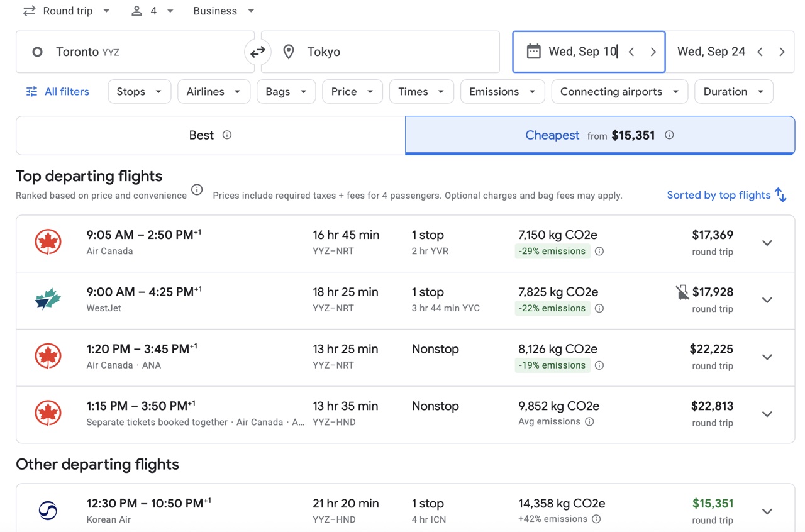Click info icon next to Avg emissions
Image resolution: width=805 pixels, height=532 pixels.
(589, 422)
